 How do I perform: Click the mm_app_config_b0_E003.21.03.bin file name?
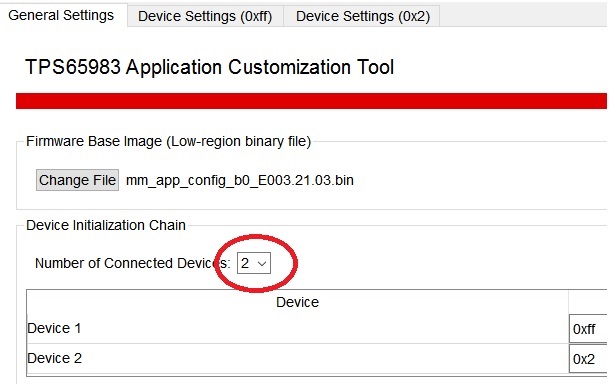[x=240, y=180]
